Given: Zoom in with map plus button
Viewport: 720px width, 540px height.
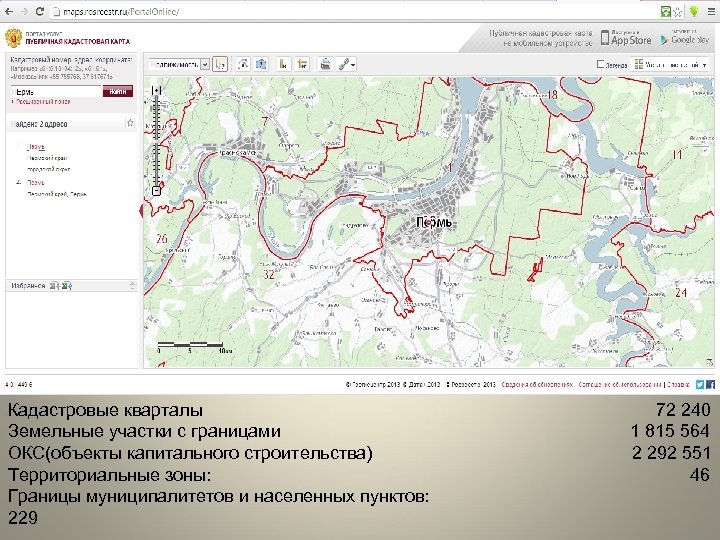Looking at the screenshot, I should tap(156, 90).
